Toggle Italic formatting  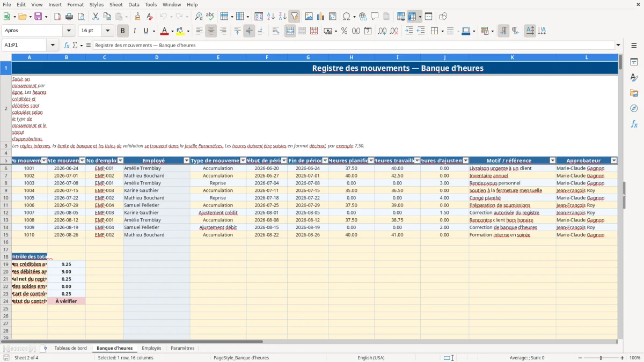135,31
